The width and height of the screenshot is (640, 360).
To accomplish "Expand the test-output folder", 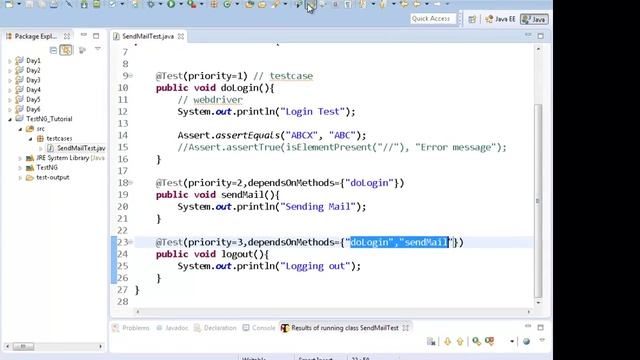I will tap(20, 178).
